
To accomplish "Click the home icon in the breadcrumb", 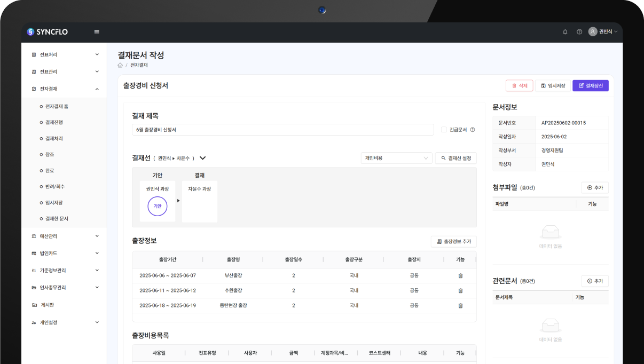I will tap(120, 64).
